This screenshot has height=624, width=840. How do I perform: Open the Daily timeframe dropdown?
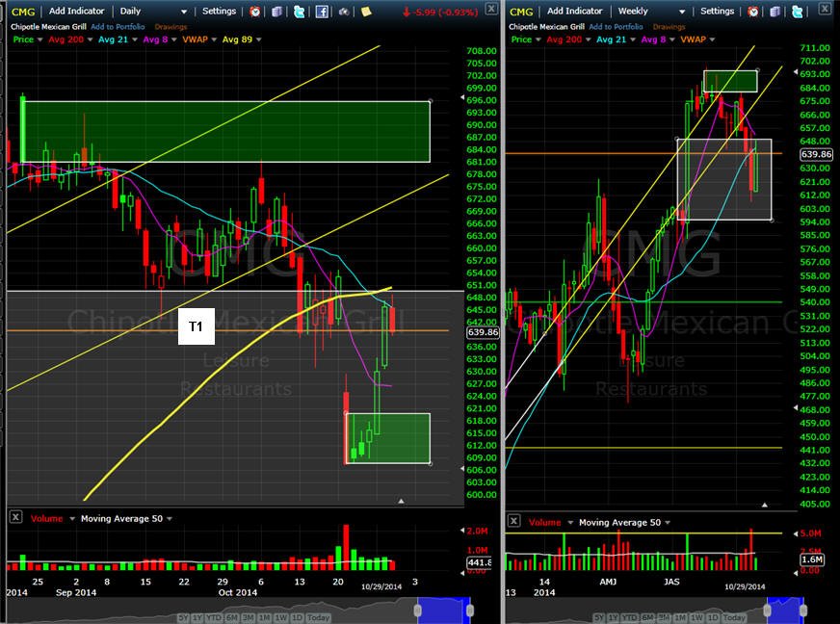point(153,12)
